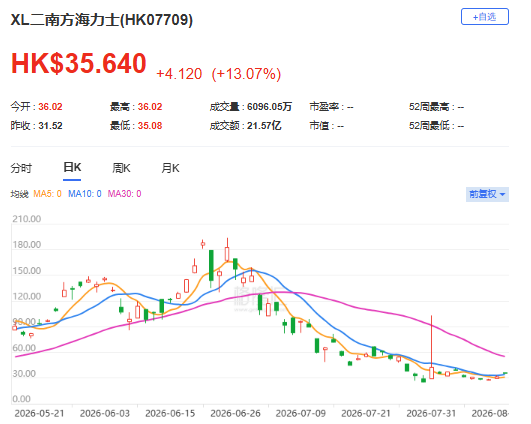The width and height of the screenshot is (531, 424).
Task: Expand the 前复权 adjustment dropdown
Action: point(487,194)
